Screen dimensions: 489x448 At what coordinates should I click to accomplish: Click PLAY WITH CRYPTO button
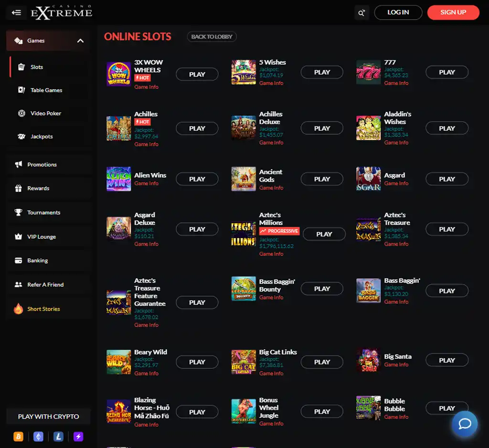pyautogui.click(x=48, y=416)
